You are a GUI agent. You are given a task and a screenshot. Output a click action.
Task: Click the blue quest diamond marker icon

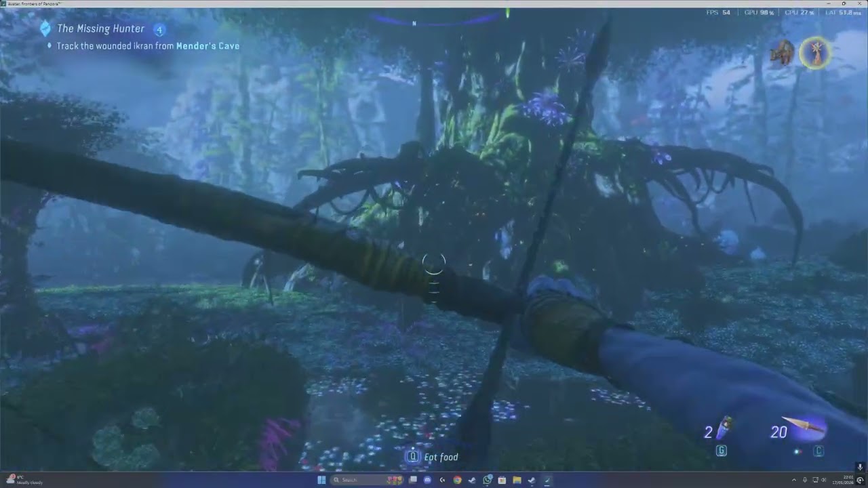tap(45, 28)
